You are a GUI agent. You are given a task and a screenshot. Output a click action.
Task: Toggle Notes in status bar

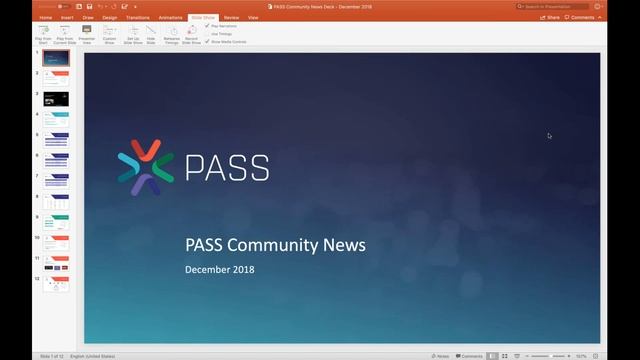[x=440, y=356]
